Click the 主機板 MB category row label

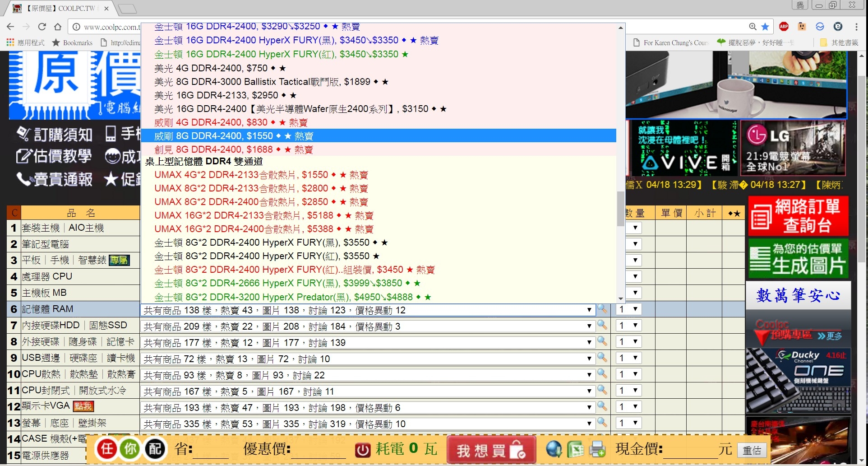(44, 293)
